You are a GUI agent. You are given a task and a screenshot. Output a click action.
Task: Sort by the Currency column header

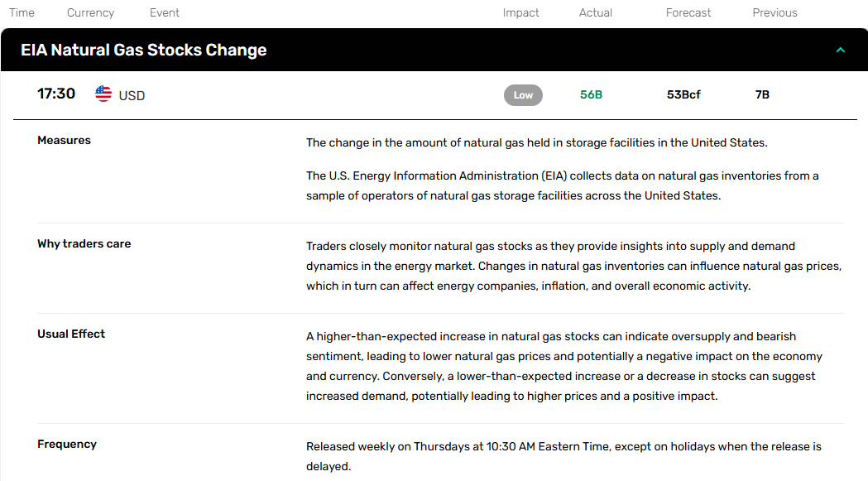[90, 12]
